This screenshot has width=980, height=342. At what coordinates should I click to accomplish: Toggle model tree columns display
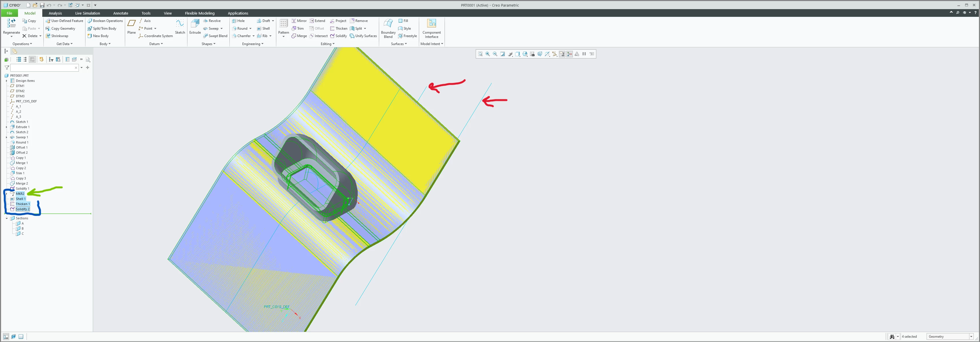(32, 59)
